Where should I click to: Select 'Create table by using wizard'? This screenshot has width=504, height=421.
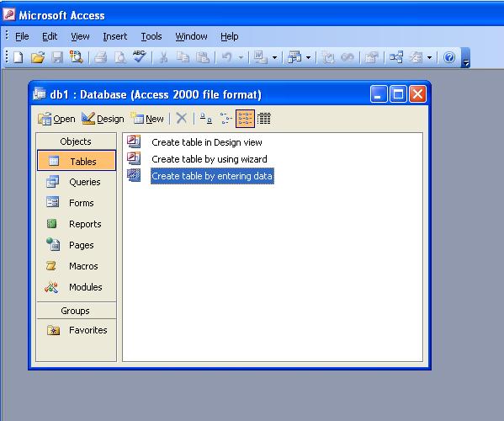tap(210, 159)
